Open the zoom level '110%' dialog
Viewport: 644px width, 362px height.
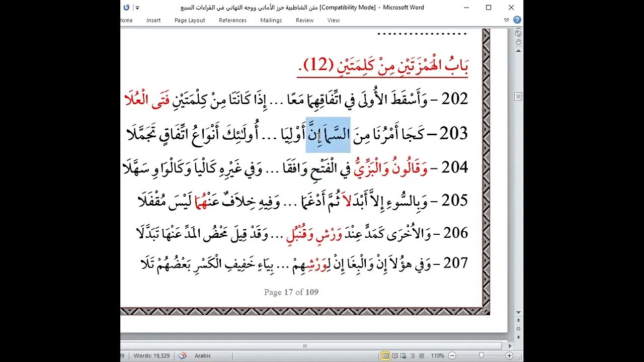point(437,355)
